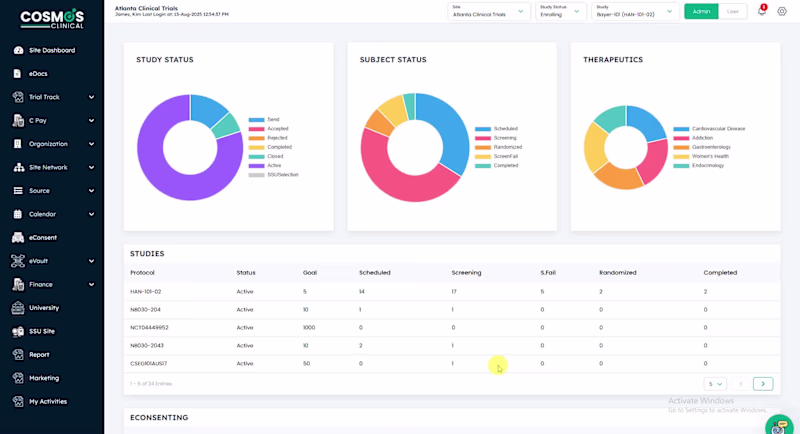Sort by Randomized column header
Viewport: 800px width, 434px height.
tap(617, 273)
